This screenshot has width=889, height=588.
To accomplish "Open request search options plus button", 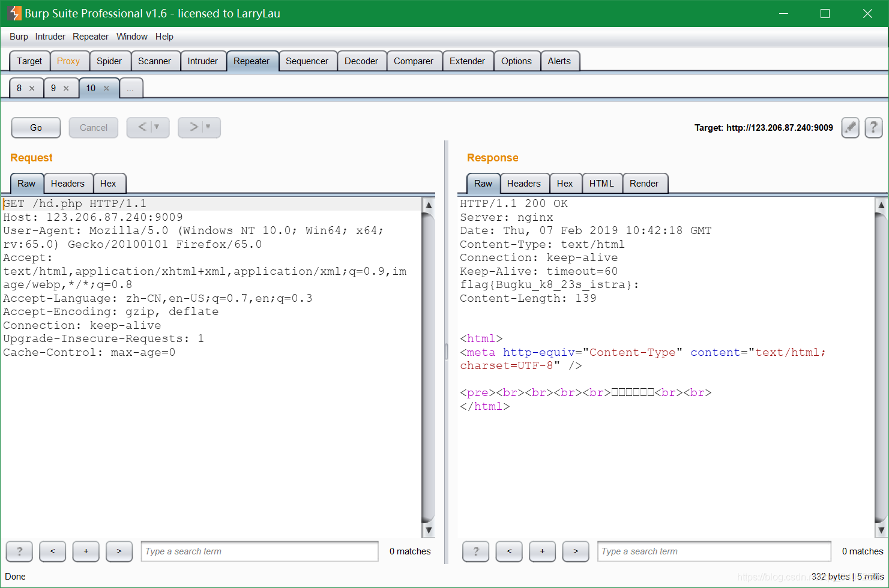I will coord(86,551).
